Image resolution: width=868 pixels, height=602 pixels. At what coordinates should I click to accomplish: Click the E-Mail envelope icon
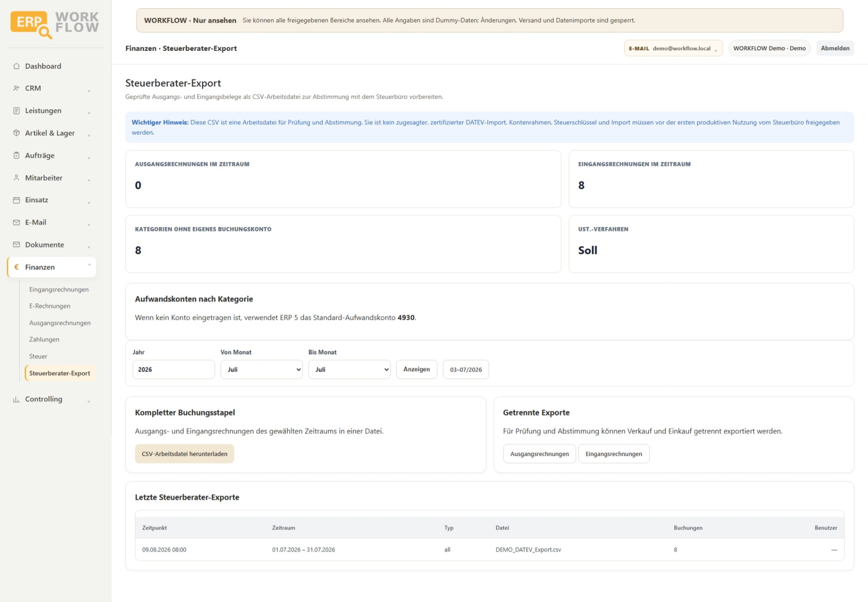[x=16, y=223]
